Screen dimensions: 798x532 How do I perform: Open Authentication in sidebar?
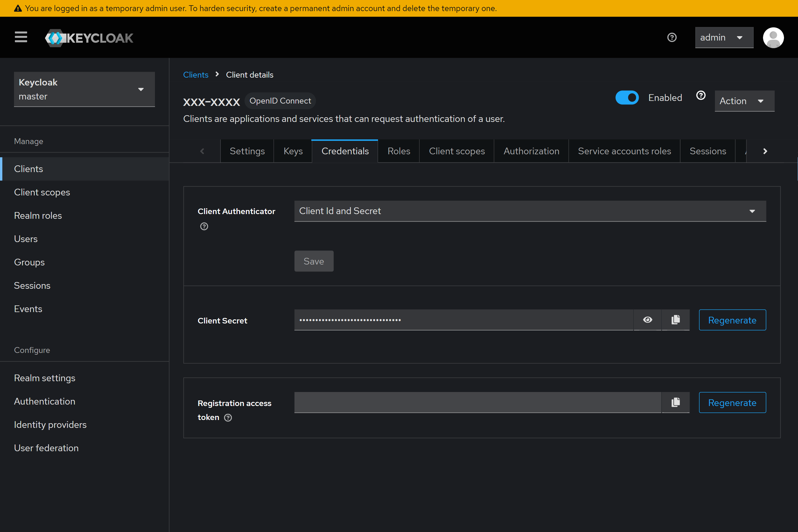point(85,401)
